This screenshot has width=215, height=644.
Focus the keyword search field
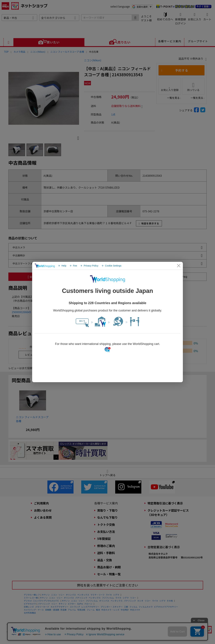106,18
